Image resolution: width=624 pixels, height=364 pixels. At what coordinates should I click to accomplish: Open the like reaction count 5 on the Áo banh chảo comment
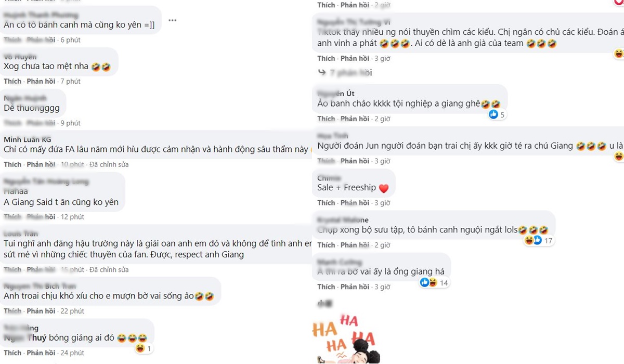coord(497,114)
